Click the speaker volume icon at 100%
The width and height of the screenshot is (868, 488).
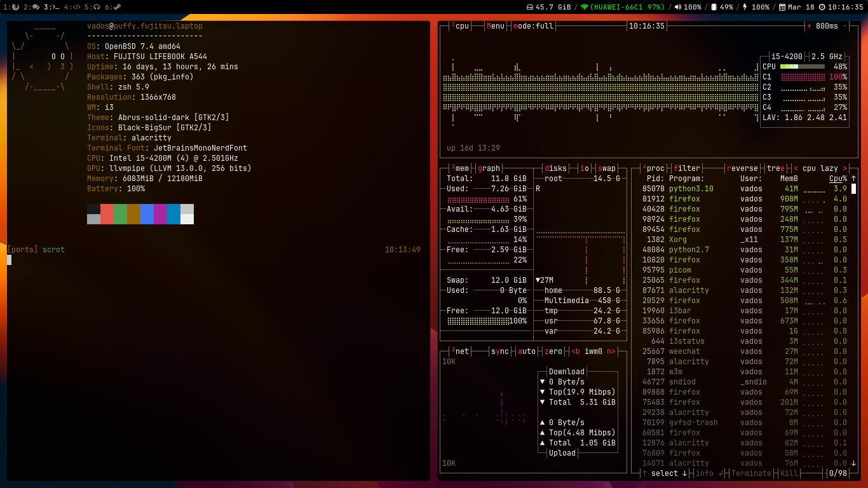pos(678,7)
